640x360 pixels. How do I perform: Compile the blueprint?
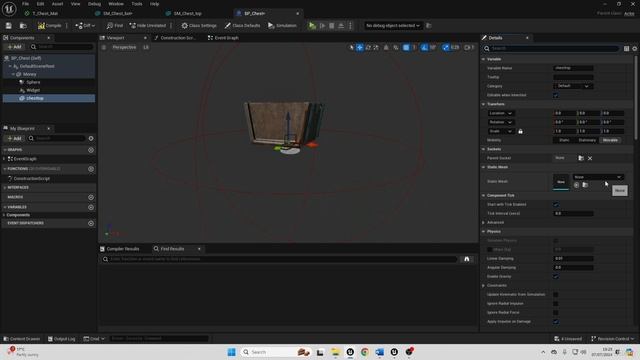[x=49, y=26]
